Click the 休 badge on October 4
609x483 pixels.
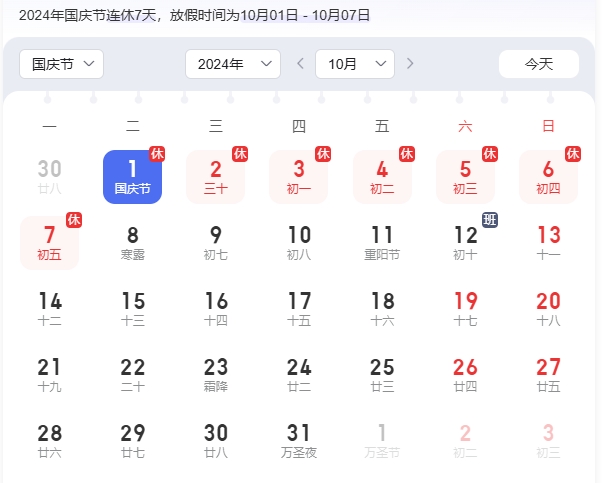[x=407, y=154]
